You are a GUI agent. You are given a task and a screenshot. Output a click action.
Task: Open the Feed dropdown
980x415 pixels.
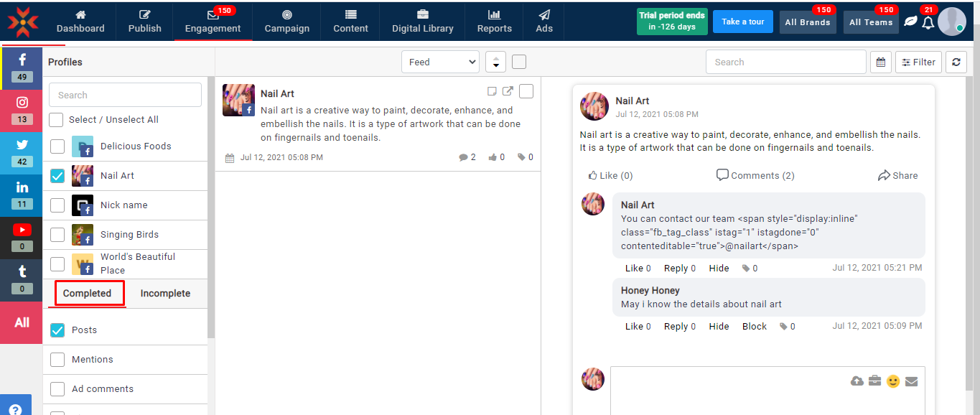pos(440,62)
